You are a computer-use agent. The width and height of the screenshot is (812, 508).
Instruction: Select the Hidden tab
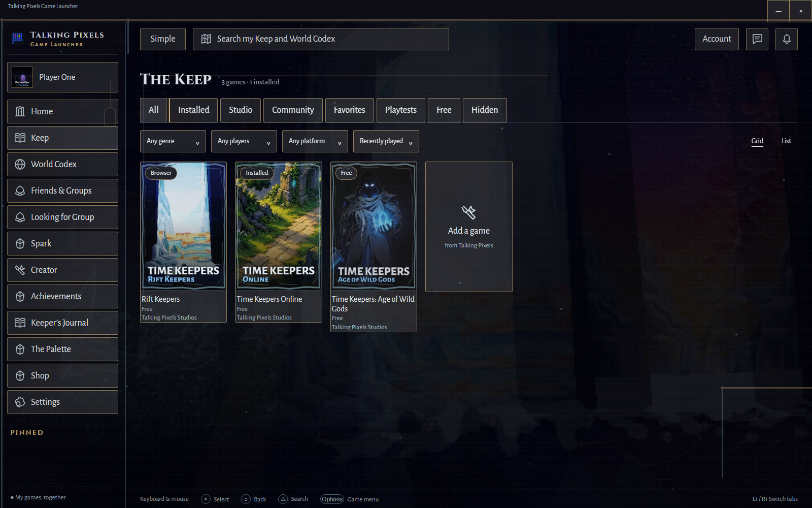point(485,110)
